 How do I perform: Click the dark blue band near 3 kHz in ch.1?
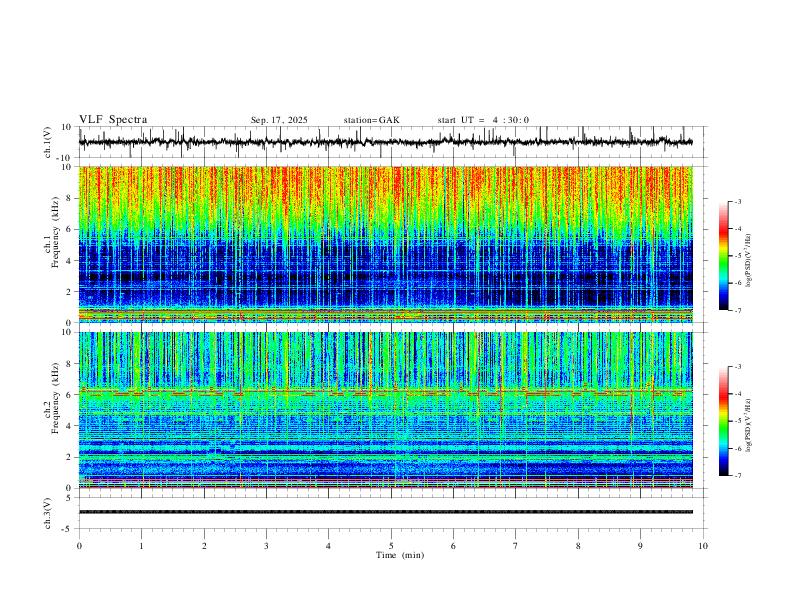[385, 277]
